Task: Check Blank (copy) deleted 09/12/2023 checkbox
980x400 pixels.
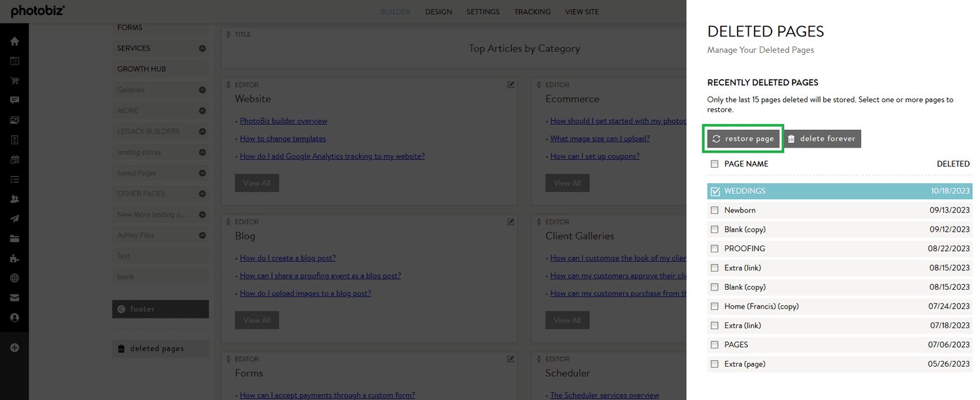Action: coord(714,230)
